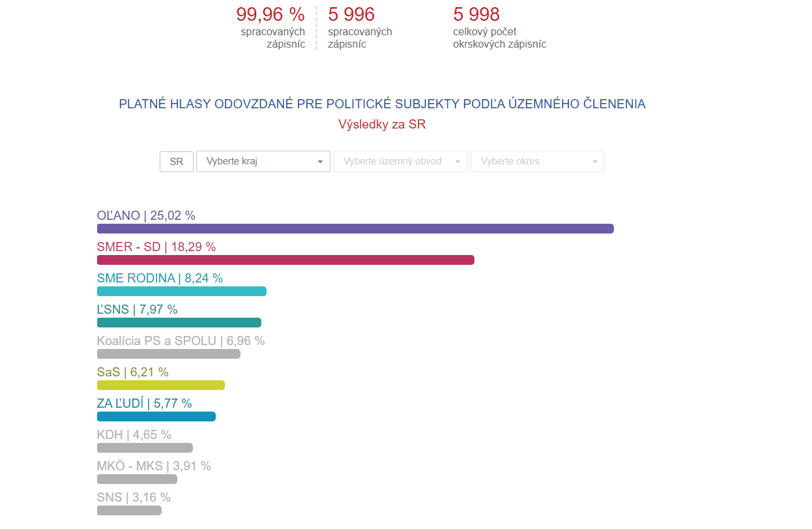Click the PLATNÉ HLASY ODOVZDANÉ heading
This screenshot has width=812, height=529.
[383, 104]
